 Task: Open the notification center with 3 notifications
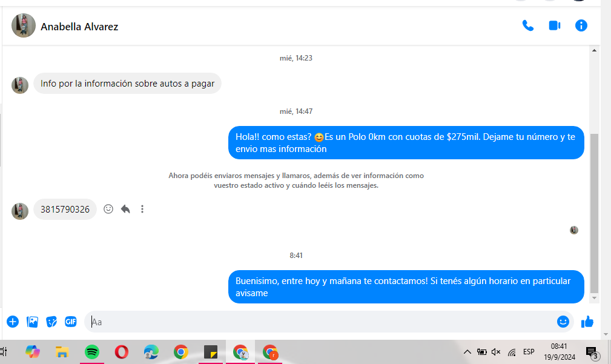(x=592, y=353)
